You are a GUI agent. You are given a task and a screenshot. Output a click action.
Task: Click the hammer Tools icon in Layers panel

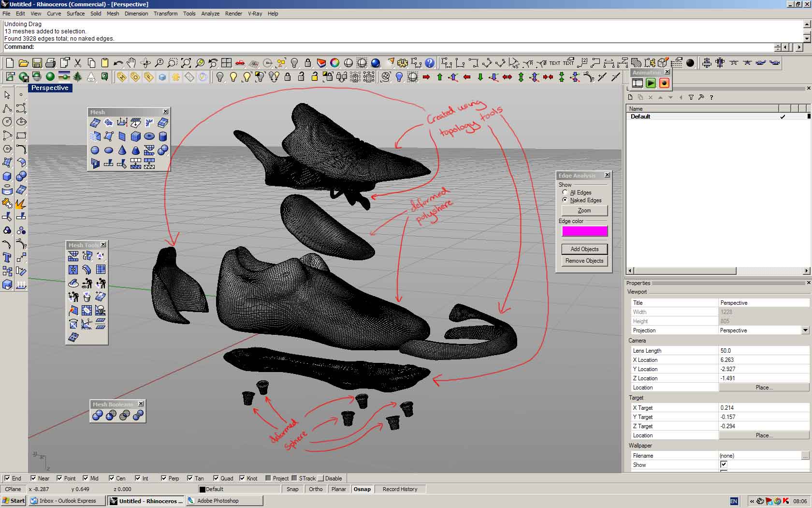coord(701,97)
